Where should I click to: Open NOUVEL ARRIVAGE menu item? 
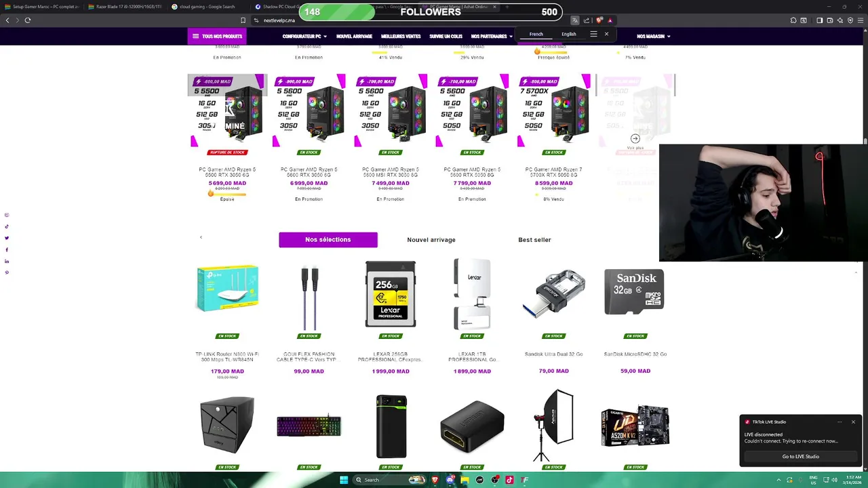[x=354, y=36]
